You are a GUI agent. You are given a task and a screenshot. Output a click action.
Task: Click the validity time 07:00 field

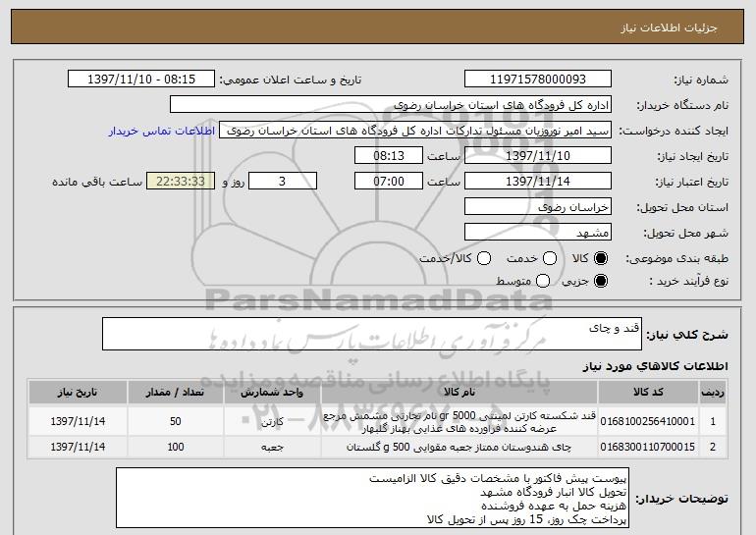point(389,182)
